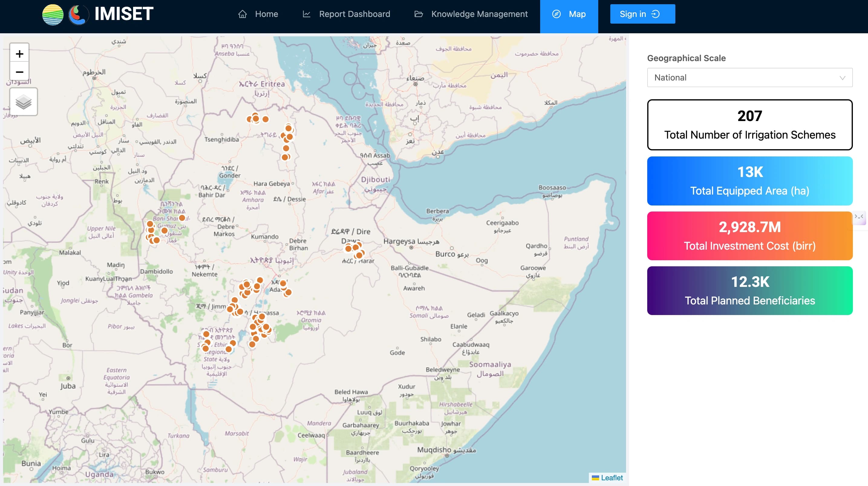
Task: Select the Total Equipped Area card
Action: (749, 181)
